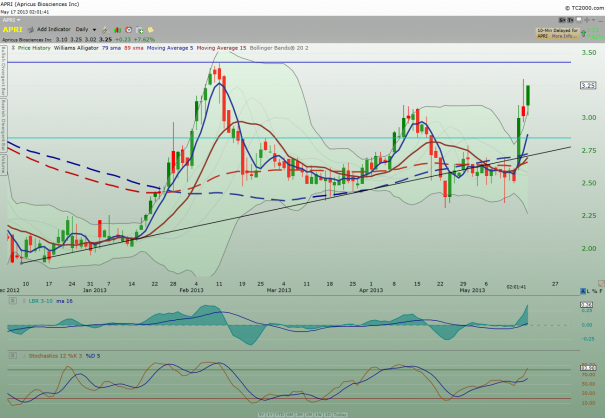Click the ma 16 label in the LBR pane
605x418 pixels.
(x=64, y=301)
